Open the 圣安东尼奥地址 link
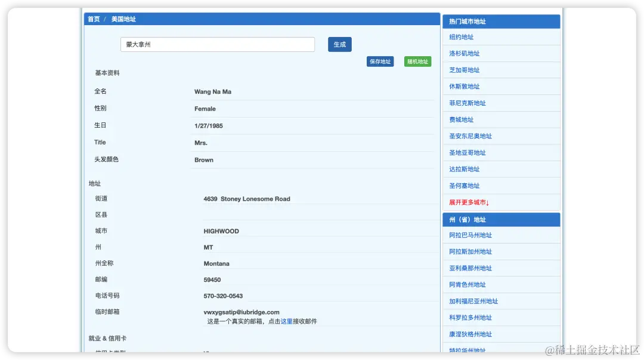Image resolution: width=644 pixels, height=360 pixels. [470, 136]
